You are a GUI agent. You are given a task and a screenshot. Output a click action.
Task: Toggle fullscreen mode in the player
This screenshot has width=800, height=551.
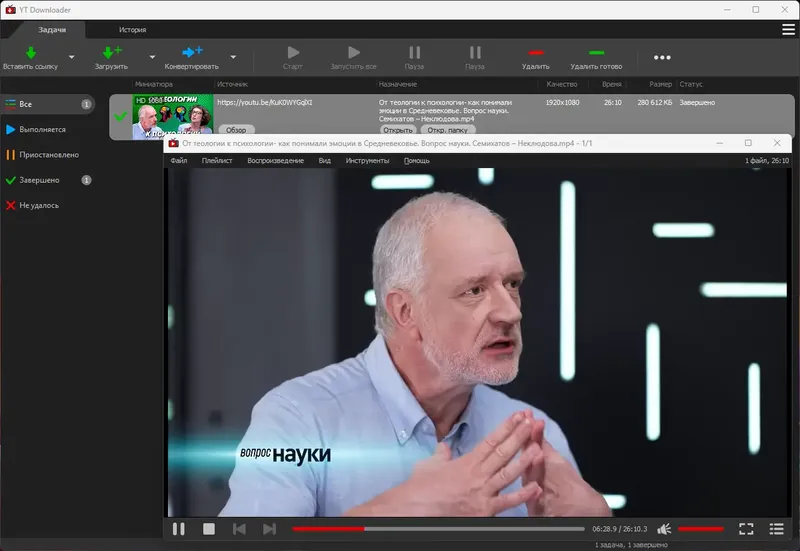(746, 529)
